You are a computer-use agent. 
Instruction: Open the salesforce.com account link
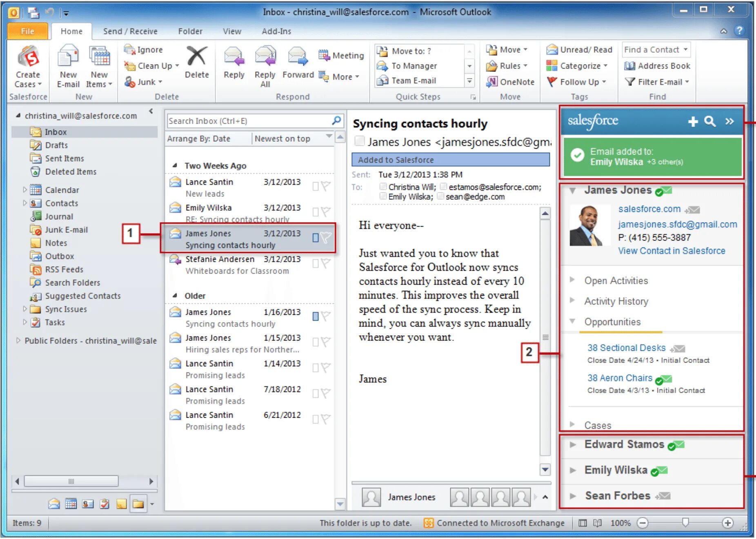[x=649, y=209]
